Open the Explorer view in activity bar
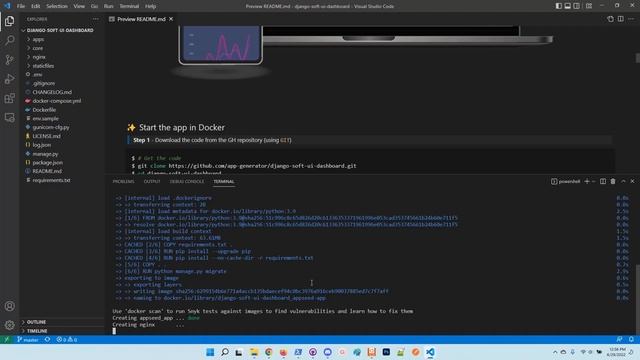Viewport: 640px width, 360px height. pyautogui.click(x=9, y=21)
